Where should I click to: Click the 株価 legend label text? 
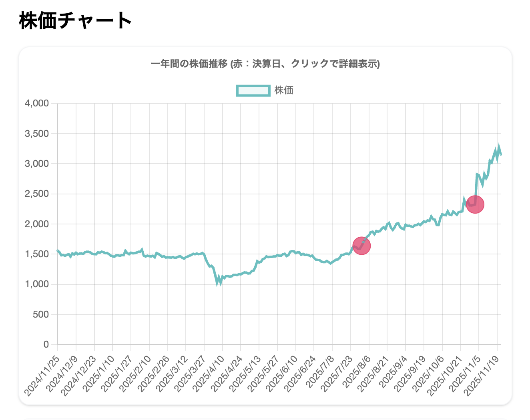click(x=284, y=90)
